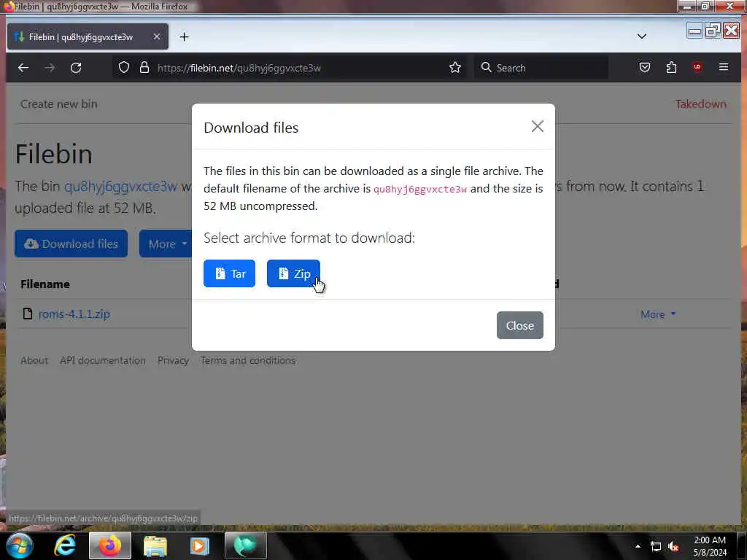Expand the blue More dropdown button
This screenshot has width=747, height=560.
click(166, 244)
